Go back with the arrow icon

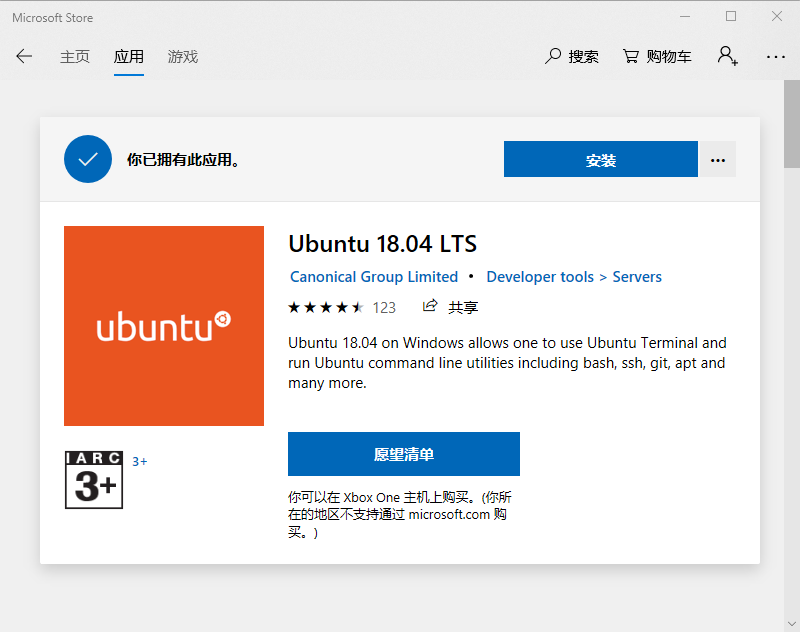pos(24,56)
